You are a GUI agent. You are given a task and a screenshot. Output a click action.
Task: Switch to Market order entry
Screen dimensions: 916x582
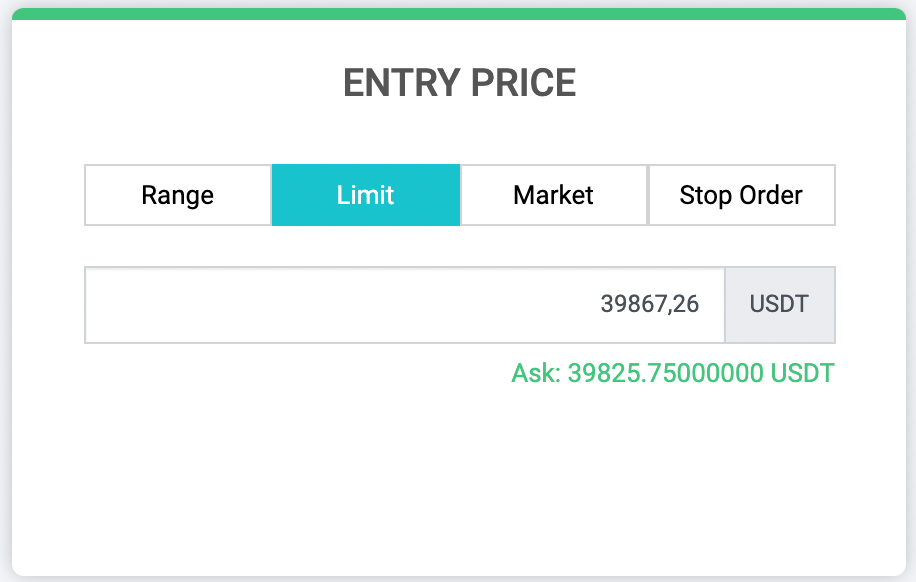pyautogui.click(x=554, y=195)
